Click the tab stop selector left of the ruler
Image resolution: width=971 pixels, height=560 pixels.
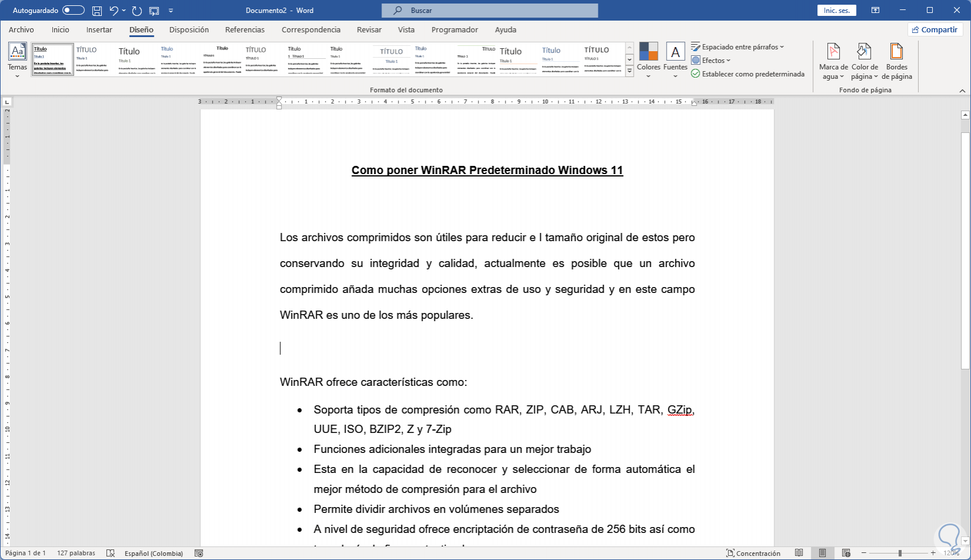6,102
